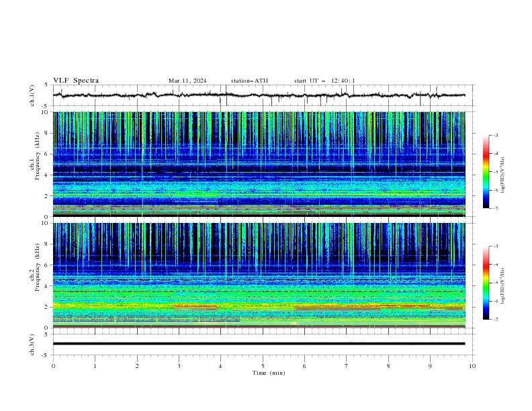Click the ch.1 PSD color scale bar

click(486, 172)
